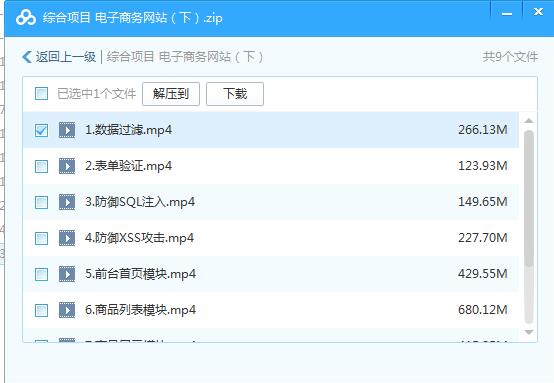
Task: Select the 4.防御XSS攻击.mp4 file row
Action: [x=271, y=238]
